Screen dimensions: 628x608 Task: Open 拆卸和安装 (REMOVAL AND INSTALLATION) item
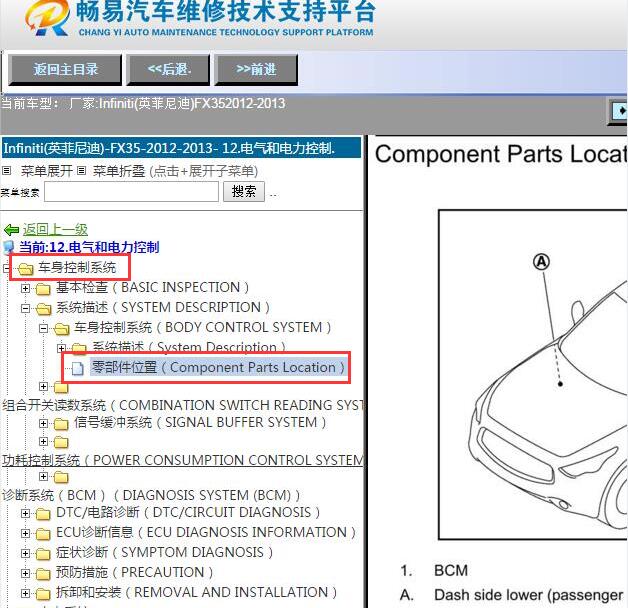pos(196,592)
